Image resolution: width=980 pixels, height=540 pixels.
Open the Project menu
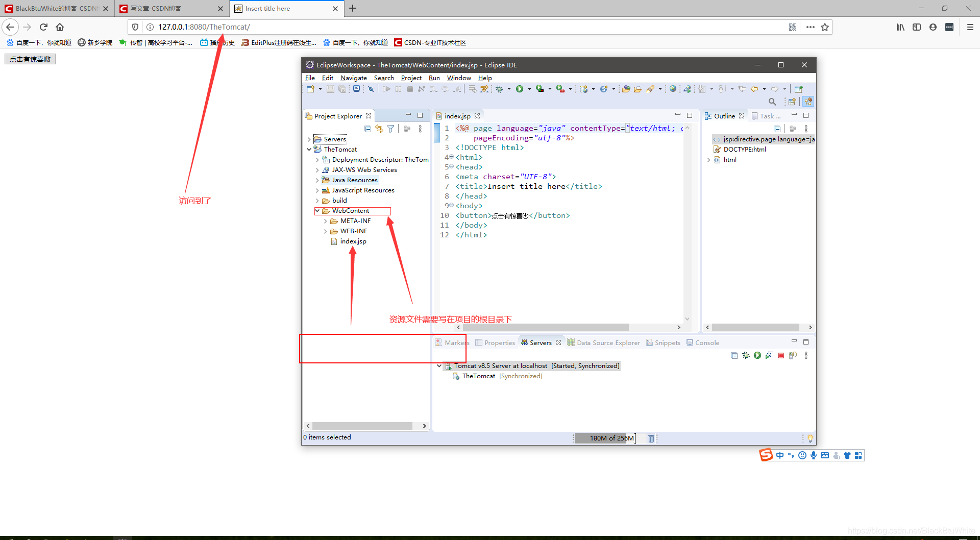click(411, 78)
